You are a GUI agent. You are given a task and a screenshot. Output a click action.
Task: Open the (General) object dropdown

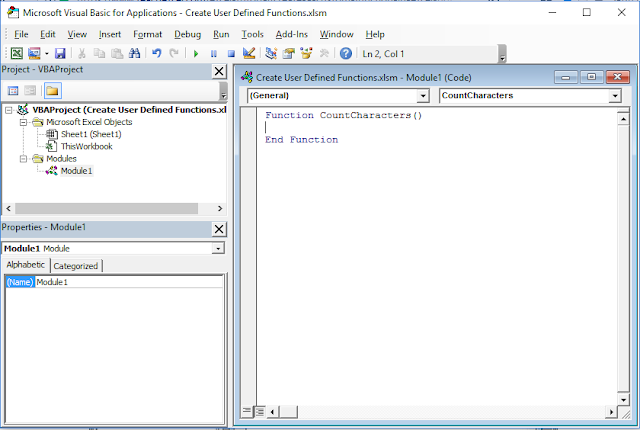(423, 96)
